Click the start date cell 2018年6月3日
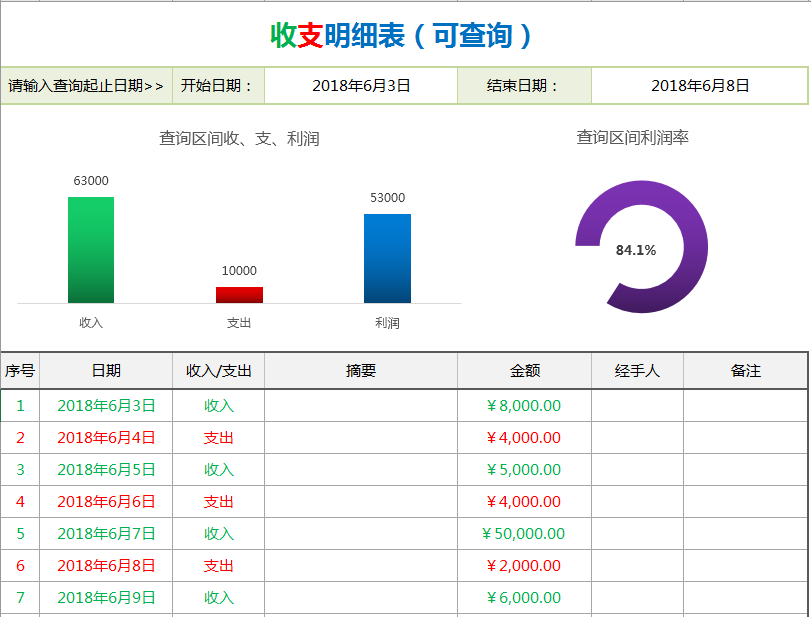 tap(361, 85)
